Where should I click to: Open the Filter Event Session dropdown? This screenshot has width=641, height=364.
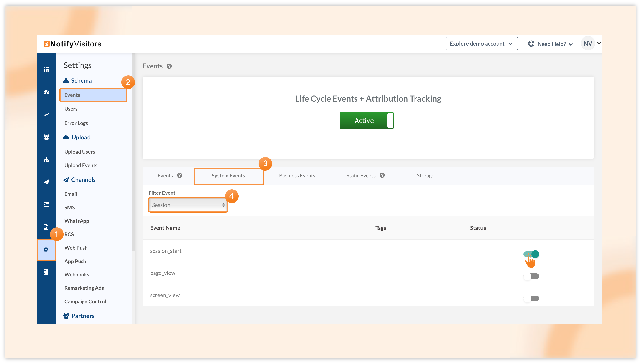[188, 205]
